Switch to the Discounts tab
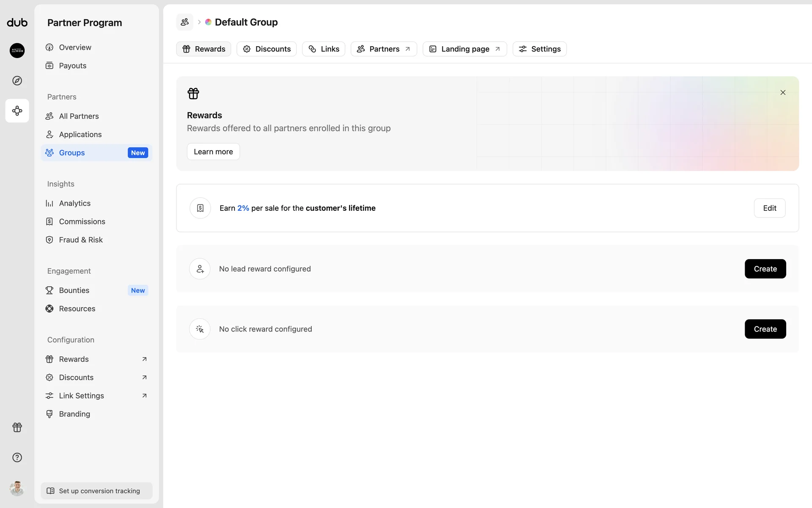 tap(266, 49)
